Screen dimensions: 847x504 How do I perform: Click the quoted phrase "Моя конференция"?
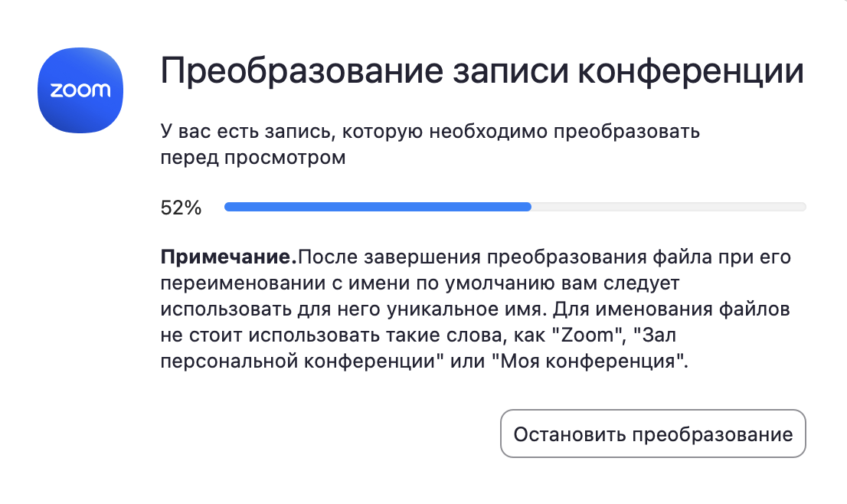(590, 362)
